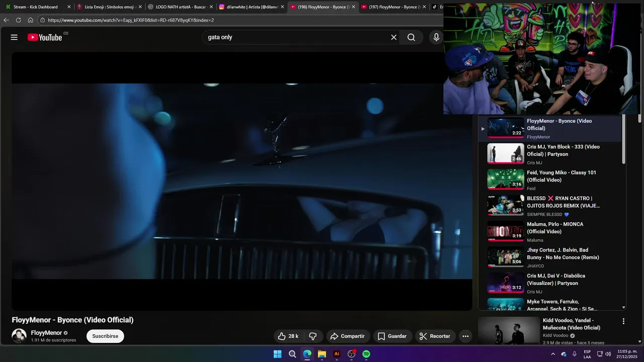Open Spotify from taskbar
Viewport: 644px width, 362px height.
pyautogui.click(x=366, y=354)
